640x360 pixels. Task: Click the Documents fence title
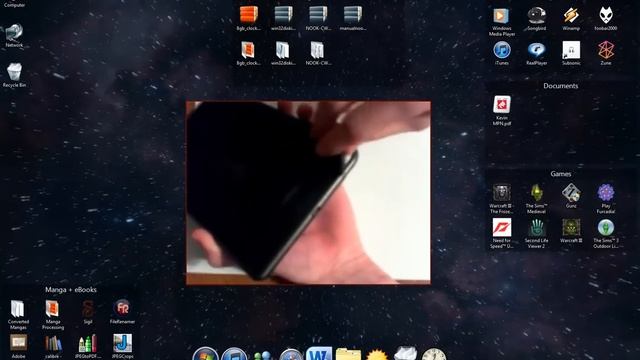(x=560, y=86)
